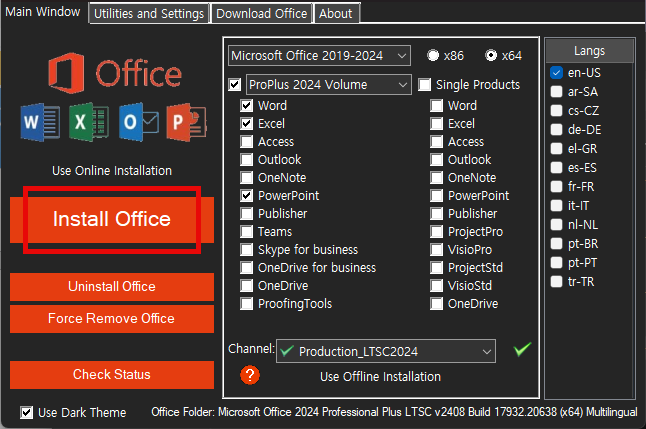Viewport: 646px width, 429px height.
Task: Click the PowerPoint application icon
Action: 187,122
